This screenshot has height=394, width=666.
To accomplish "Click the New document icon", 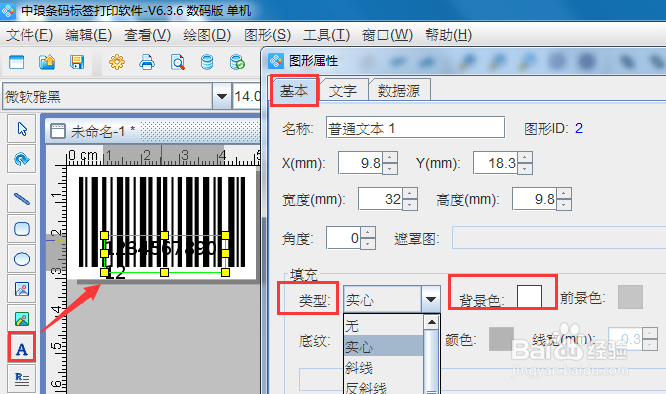I will point(17,62).
